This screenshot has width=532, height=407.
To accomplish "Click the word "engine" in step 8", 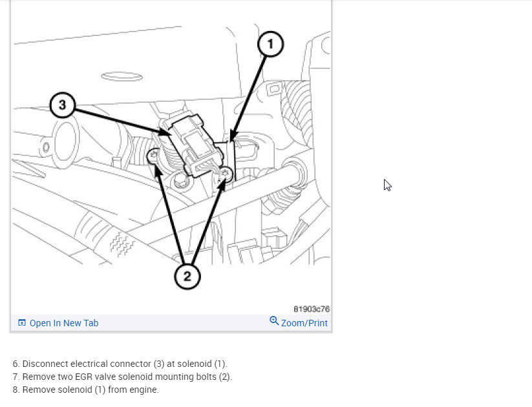I will [x=144, y=390].
